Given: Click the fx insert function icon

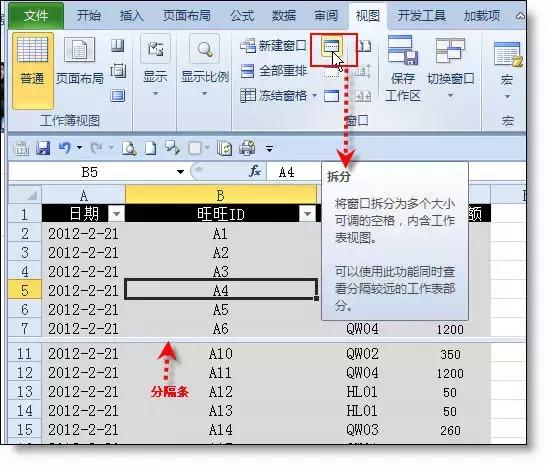Looking at the screenshot, I should (x=255, y=171).
